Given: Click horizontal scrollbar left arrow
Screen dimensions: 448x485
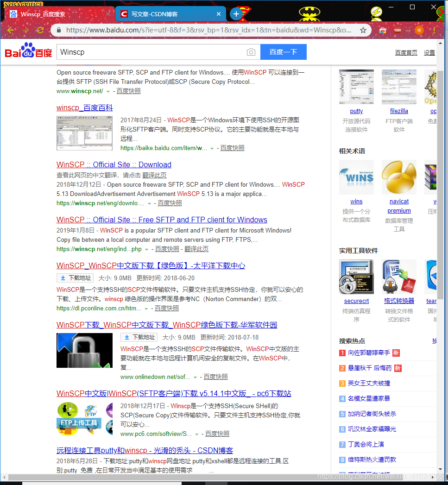Looking at the screenshot, I should click(4, 477).
